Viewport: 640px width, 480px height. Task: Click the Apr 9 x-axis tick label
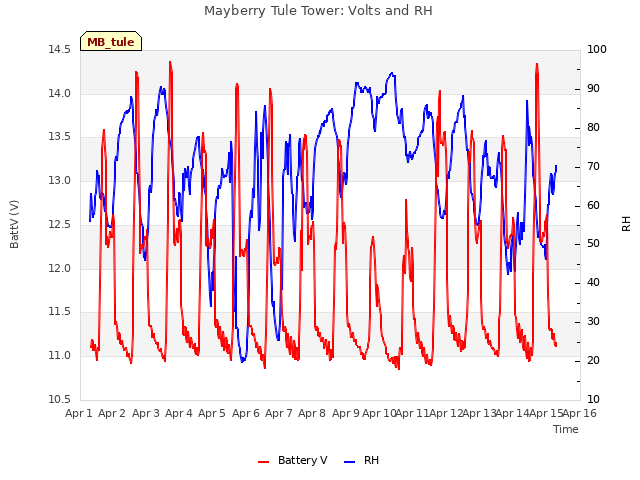pyautogui.click(x=346, y=413)
